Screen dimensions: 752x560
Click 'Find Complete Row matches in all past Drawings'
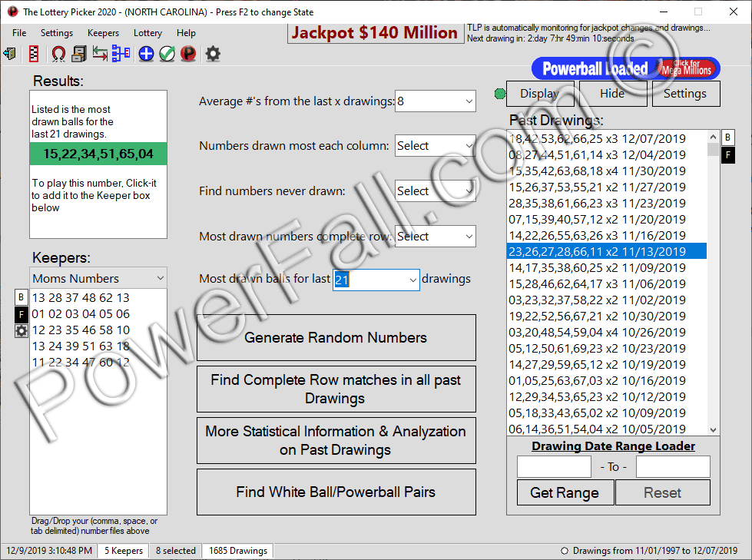tap(336, 389)
